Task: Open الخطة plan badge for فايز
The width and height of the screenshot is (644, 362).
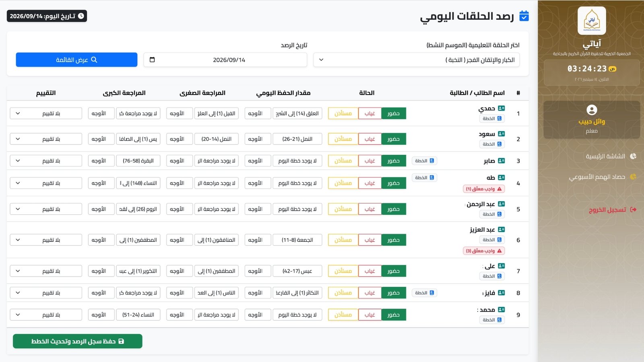Action: [425, 293]
